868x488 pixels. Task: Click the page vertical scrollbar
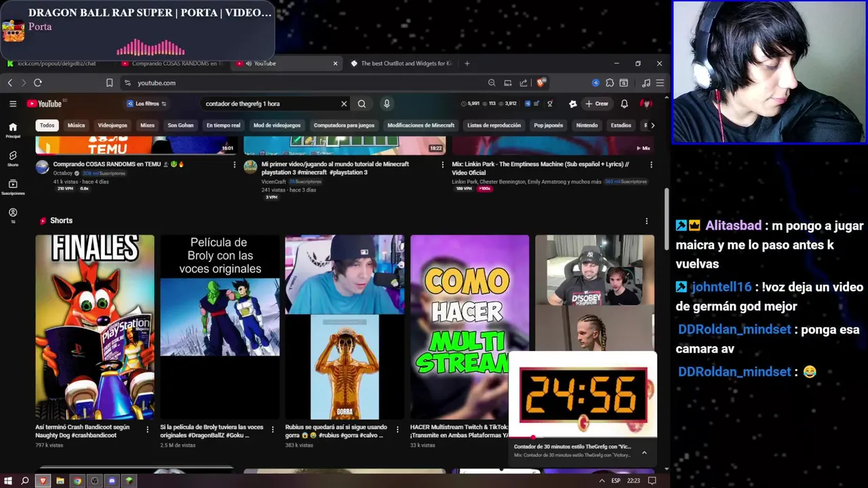click(667, 219)
